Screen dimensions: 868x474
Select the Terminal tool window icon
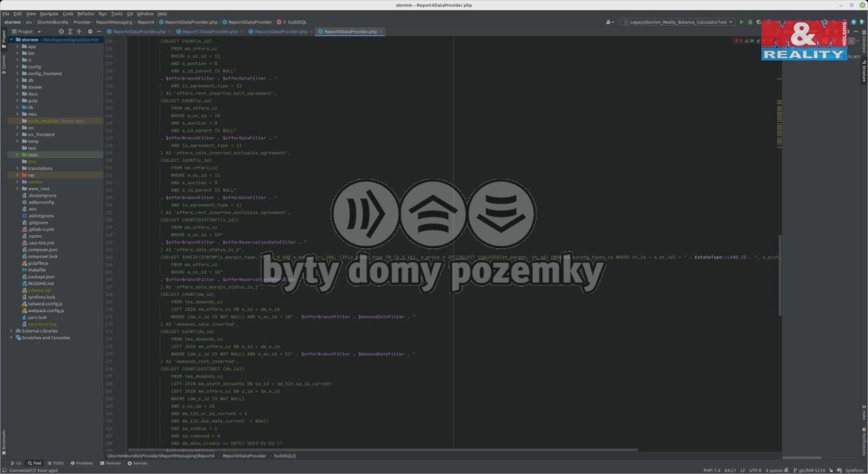[x=110, y=463]
